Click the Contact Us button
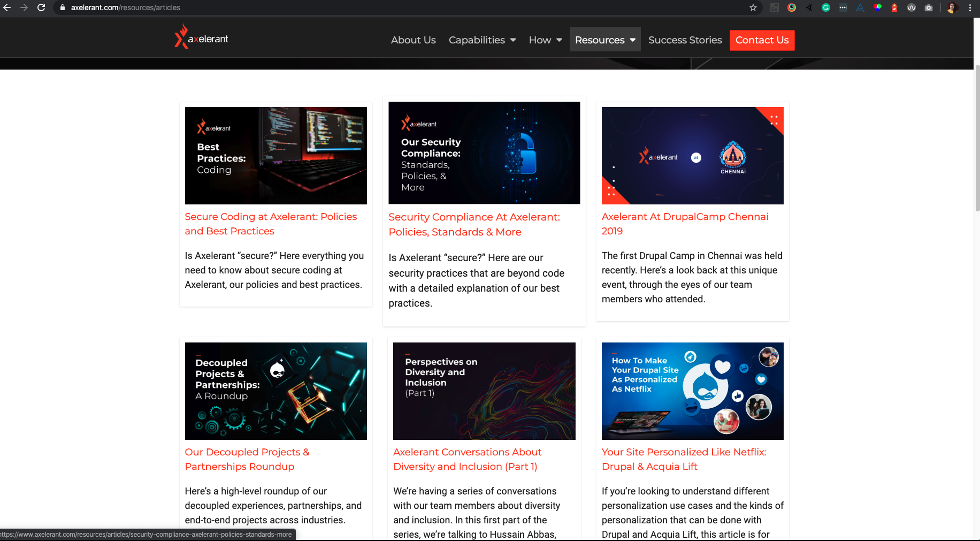 point(762,40)
